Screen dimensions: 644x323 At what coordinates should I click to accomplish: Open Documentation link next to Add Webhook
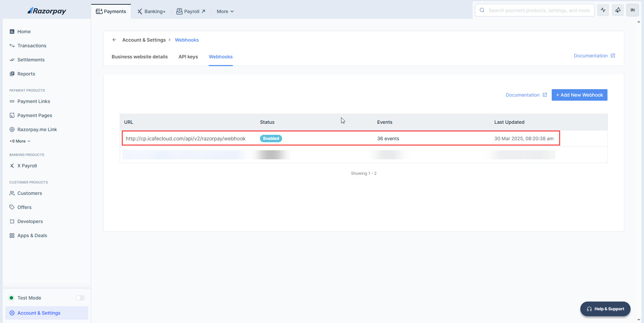coord(526,95)
